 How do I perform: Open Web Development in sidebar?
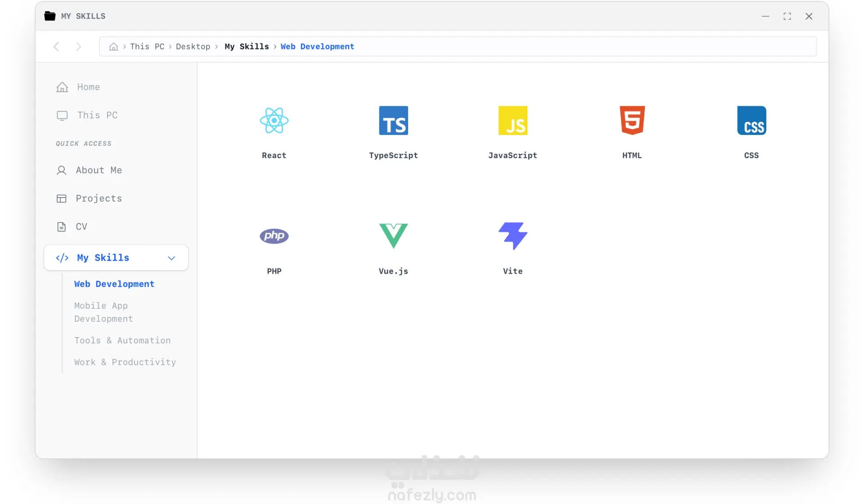114,284
